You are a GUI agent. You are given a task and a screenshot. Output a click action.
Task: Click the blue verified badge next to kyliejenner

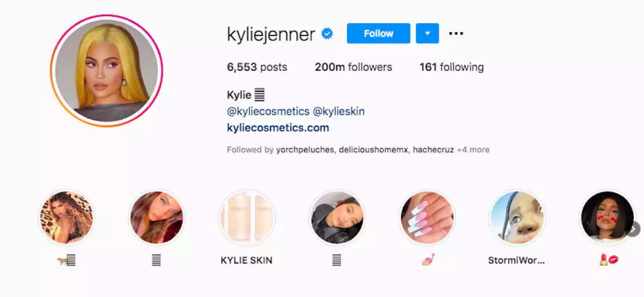(327, 34)
